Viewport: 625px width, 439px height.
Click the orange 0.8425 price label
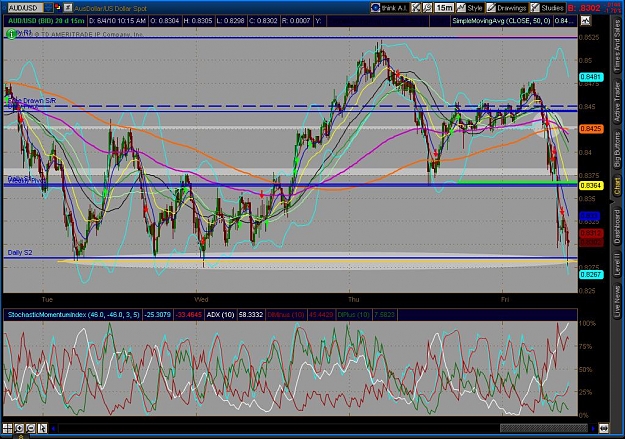coord(591,129)
